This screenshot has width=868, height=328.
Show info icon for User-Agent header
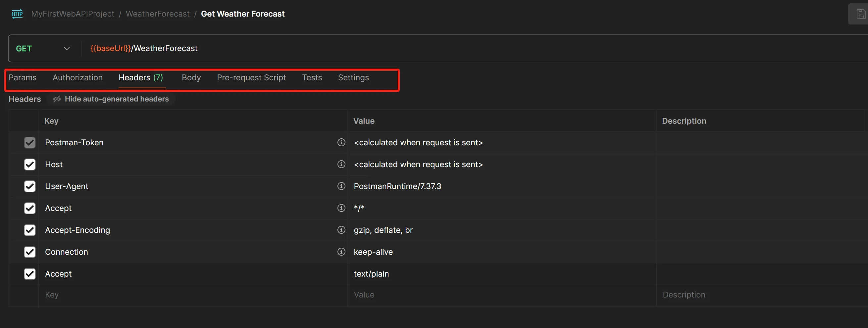(341, 186)
